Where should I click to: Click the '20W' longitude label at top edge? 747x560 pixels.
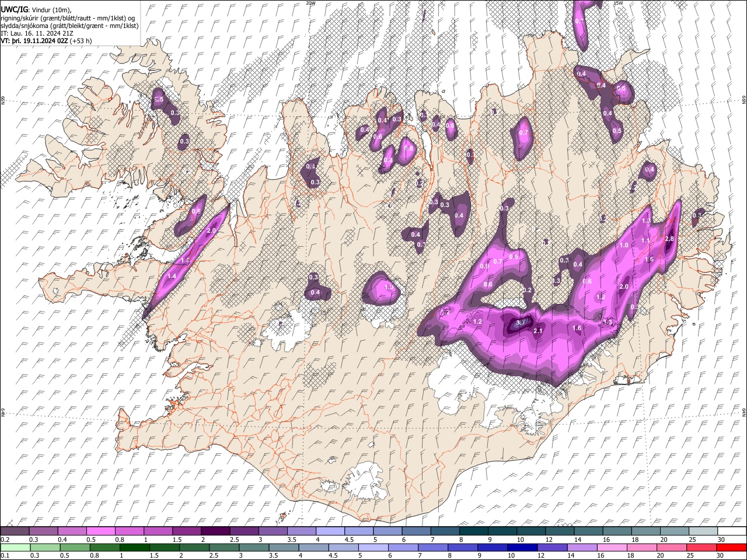click(x=311, y=3)
